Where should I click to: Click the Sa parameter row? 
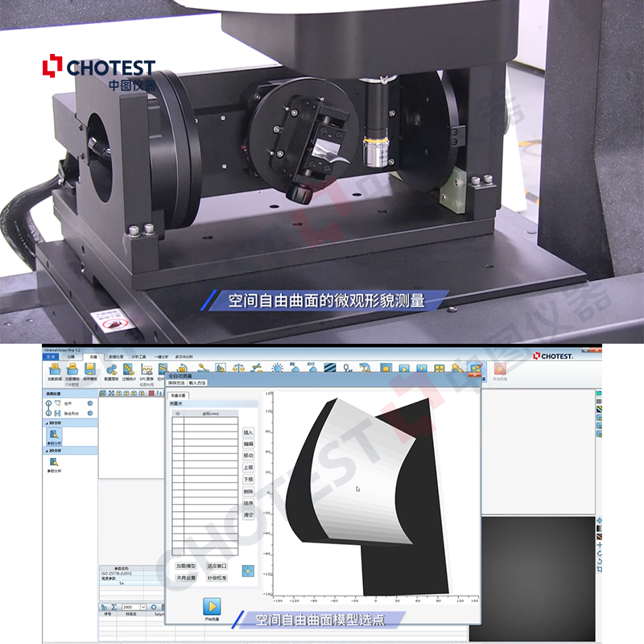point(130,583)
